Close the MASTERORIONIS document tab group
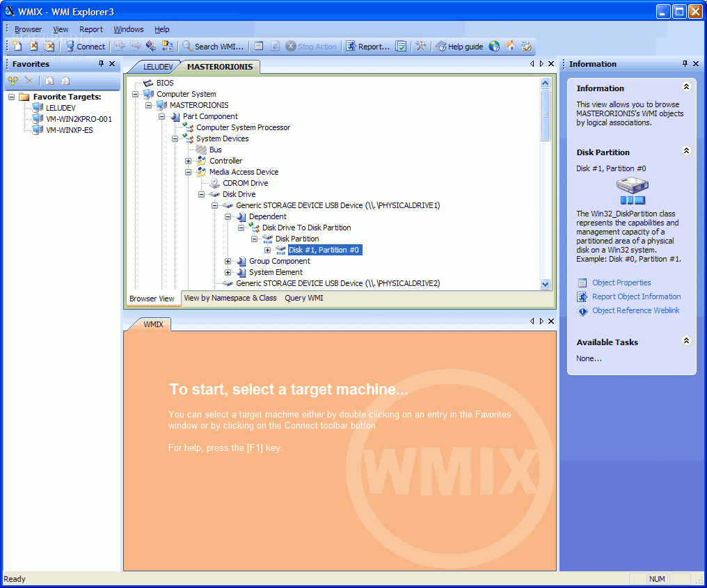 tap(551, 63)
